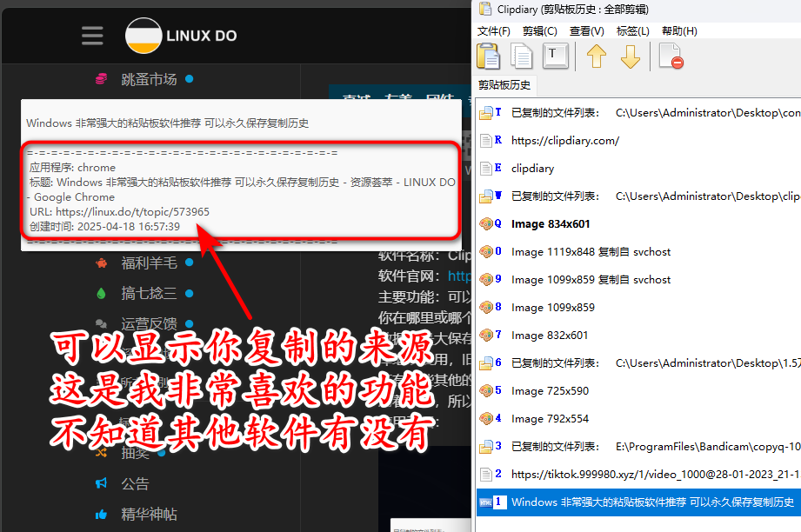The height and width of the screenshot is (532, 801).
Task: Select the Bandicam copyq file list clip
Action: (638, 447)
